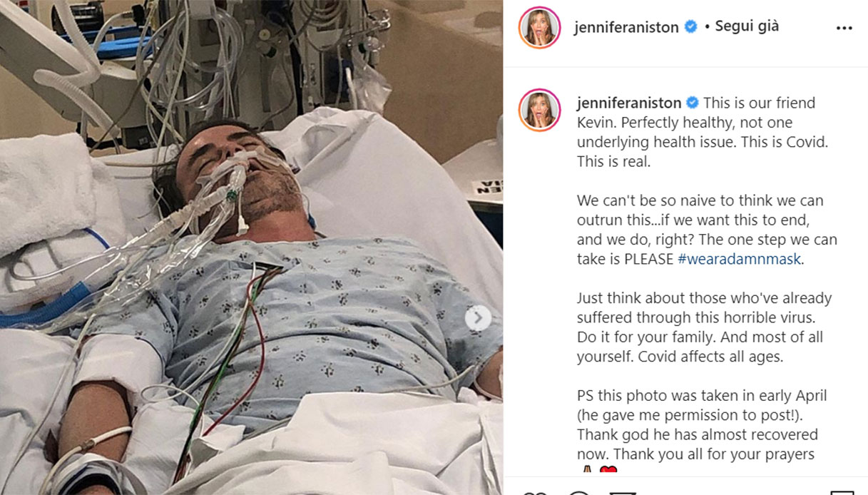The height and width of the screenshot is (495, 868).
Task: Open the profile avatar next to the caption
Action: coord(539,111)
